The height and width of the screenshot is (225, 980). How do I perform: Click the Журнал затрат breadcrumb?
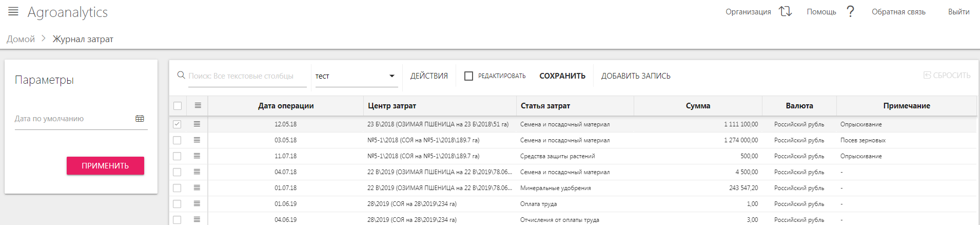pos(83,39)
